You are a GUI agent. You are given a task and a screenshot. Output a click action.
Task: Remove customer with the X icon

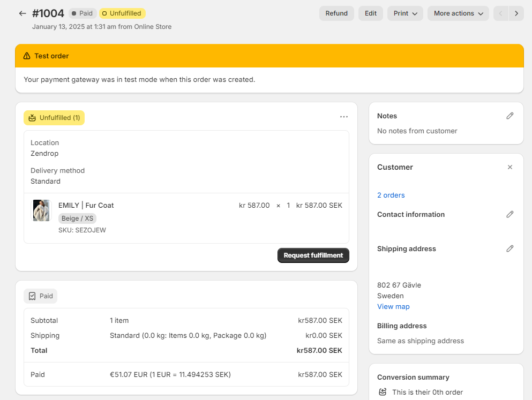click(510, 167)
